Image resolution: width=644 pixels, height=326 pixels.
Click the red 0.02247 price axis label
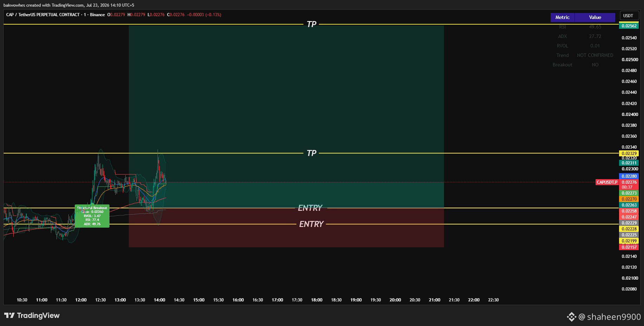point(629,217)
